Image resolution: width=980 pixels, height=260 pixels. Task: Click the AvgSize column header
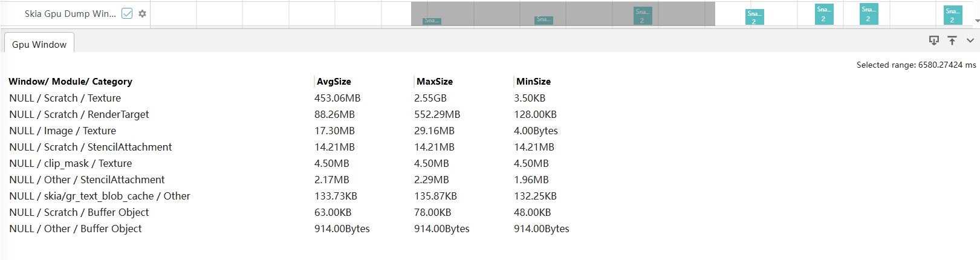(334, 82)
